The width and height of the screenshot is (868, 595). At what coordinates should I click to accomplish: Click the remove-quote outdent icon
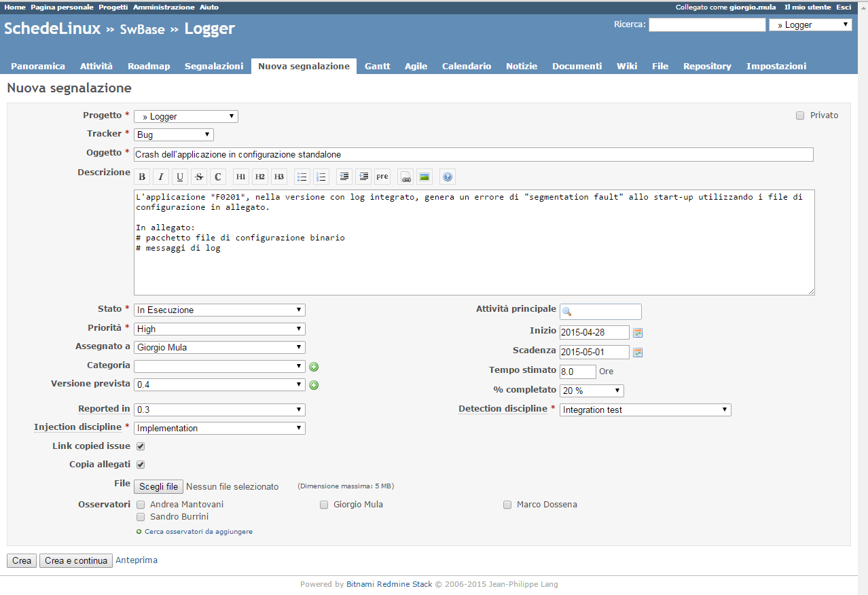pyautogui.click(x=363, y=177)
